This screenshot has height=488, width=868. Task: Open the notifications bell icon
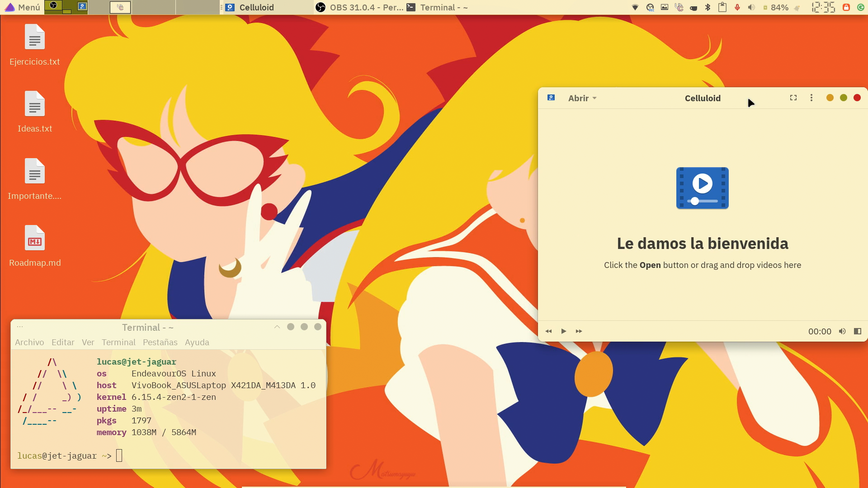point(797,8)
